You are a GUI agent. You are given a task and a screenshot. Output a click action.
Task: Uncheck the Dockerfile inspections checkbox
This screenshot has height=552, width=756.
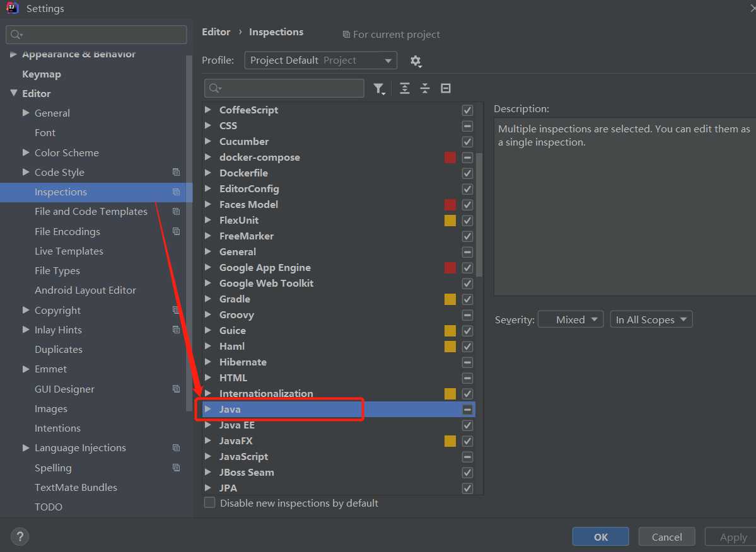coord(467,173)
